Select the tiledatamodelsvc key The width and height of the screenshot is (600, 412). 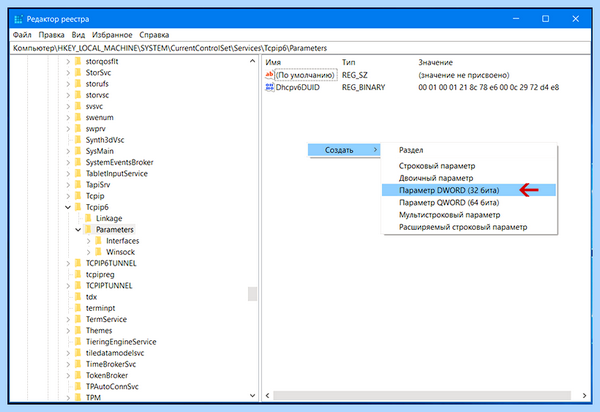tap(115, 353)
